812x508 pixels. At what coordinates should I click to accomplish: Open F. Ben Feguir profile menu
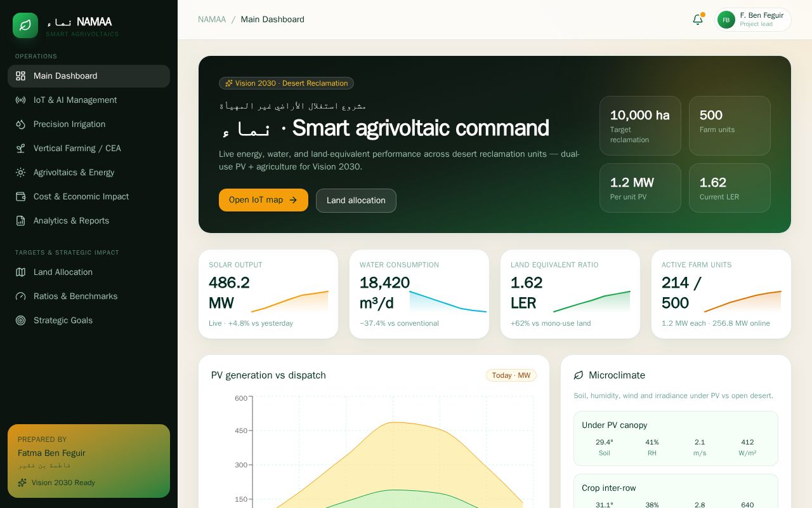pos(753,20)
